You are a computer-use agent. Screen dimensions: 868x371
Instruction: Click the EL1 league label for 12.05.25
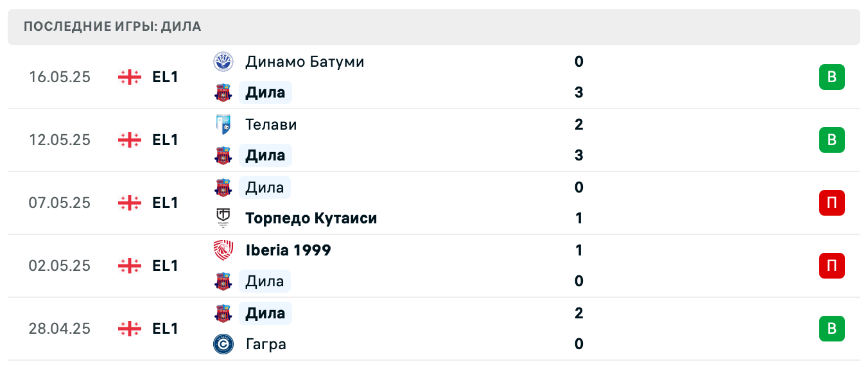coord(165,140)
